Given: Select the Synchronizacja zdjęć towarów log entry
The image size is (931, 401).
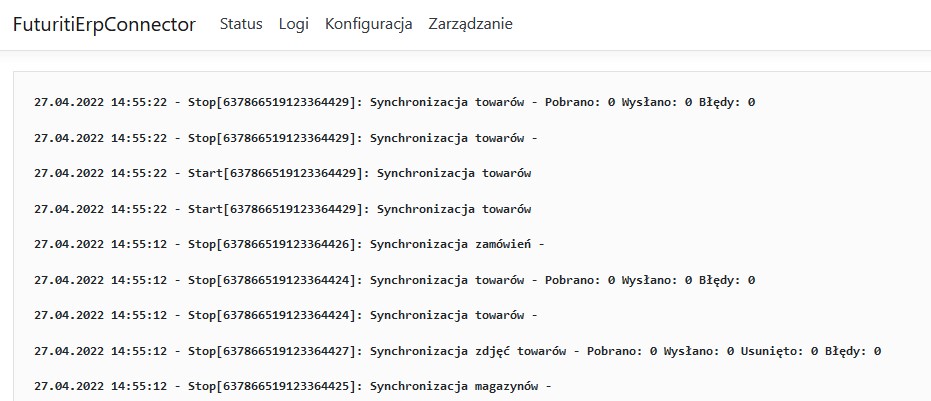Looking at the screenshot, I should (457, 351).
